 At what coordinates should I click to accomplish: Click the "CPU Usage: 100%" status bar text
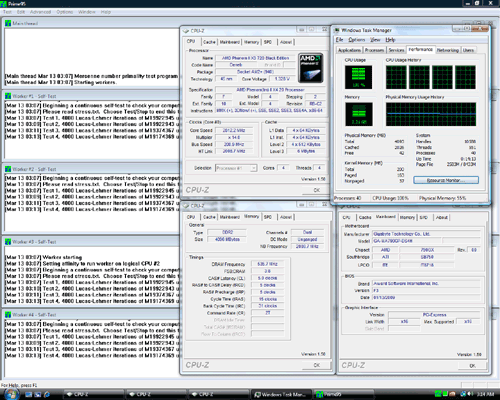tap(390, 198)
